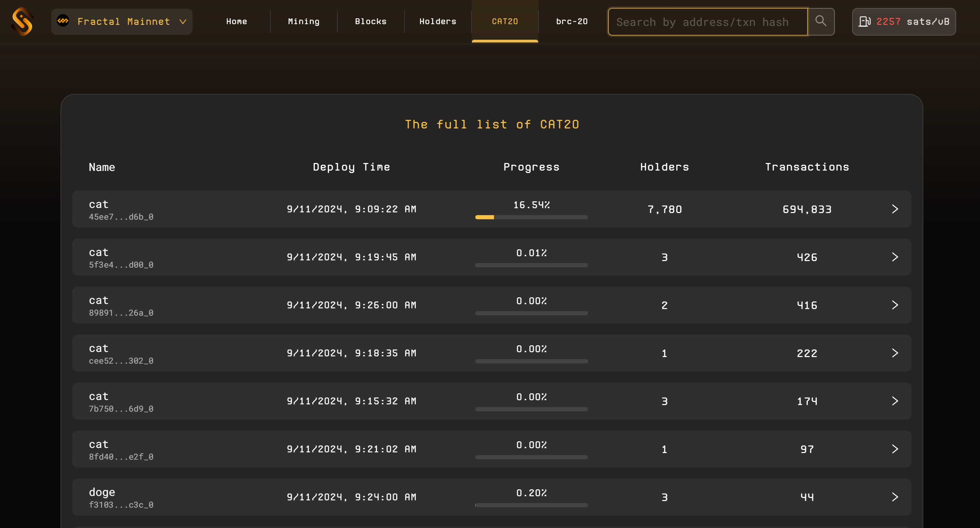Click the 16.54% progress bar

pyautogui.click(x=531, y=217)
